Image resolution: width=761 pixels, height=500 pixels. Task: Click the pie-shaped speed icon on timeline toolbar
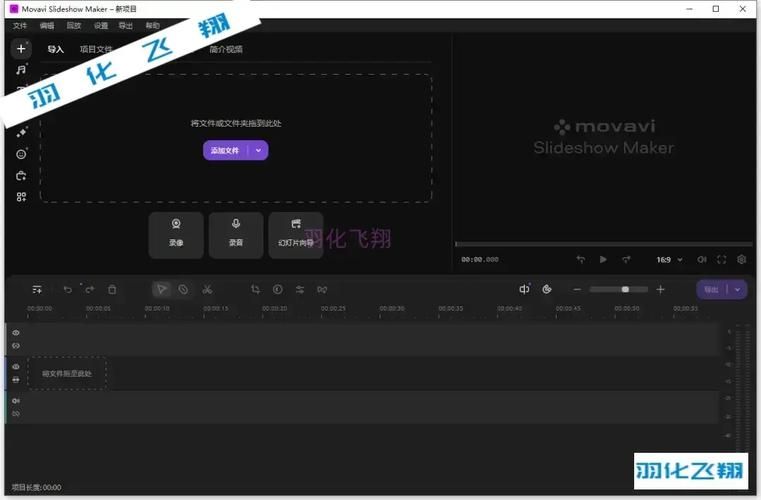point(547,289)
